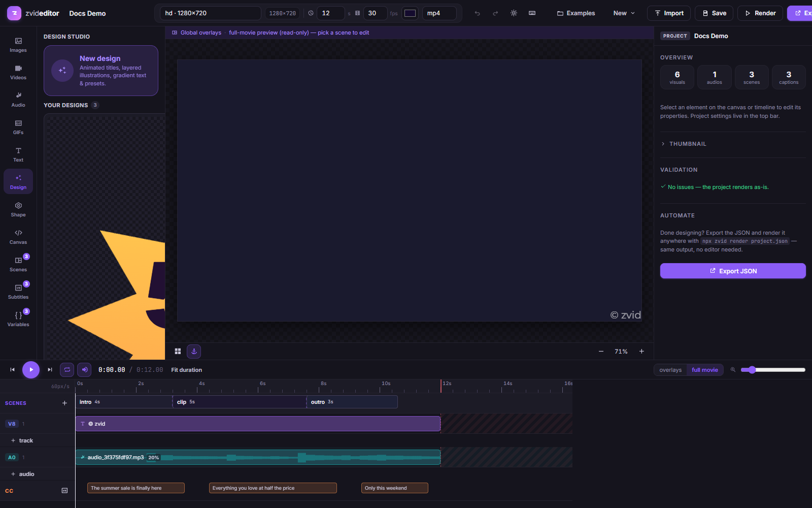Adjust the timeline zoom slider

tap(773, 370)
